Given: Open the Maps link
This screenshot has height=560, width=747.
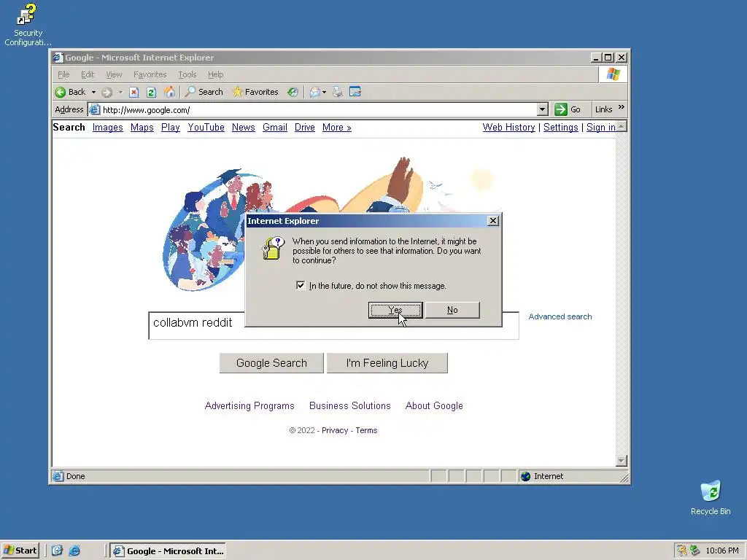Looking at the screenshot, I should (x=142, y=128).
